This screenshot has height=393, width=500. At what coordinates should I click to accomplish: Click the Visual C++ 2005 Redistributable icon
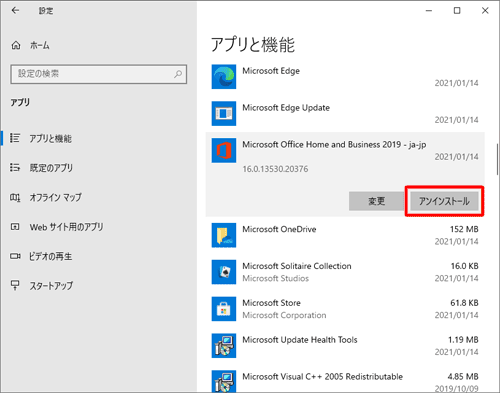coord(224,381)
